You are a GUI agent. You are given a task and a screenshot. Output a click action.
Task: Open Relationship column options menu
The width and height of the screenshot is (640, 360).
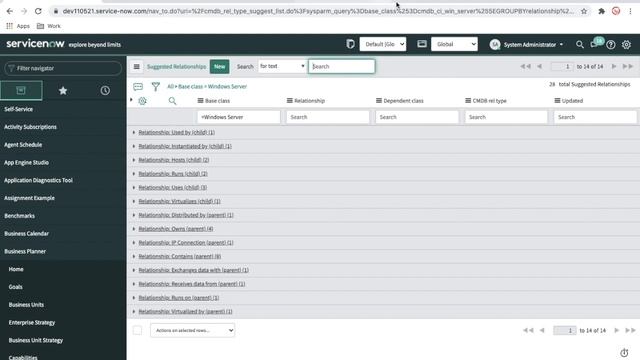click(289, 101)
